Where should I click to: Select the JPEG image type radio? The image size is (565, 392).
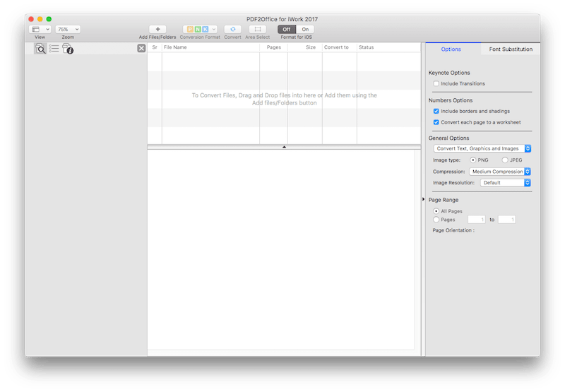coord(505,160)
